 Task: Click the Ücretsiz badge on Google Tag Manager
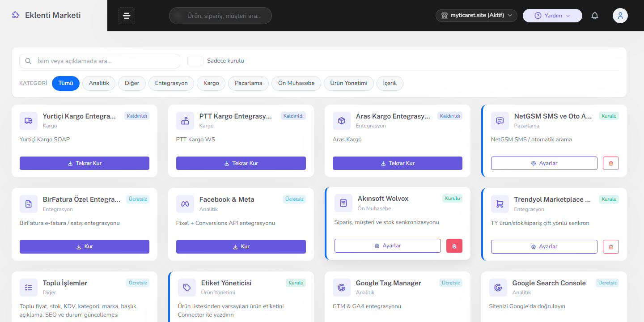[x=451, y=283]
